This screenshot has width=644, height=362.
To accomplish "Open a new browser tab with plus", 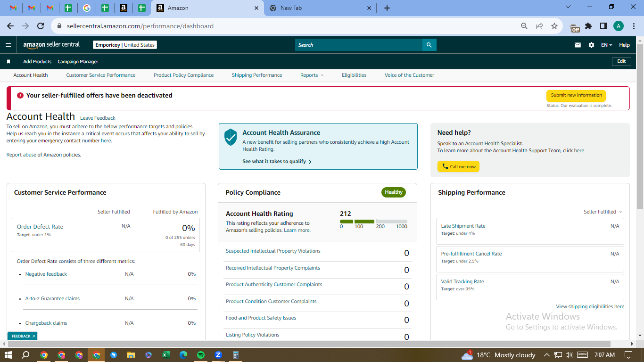I will coord(387,8).
